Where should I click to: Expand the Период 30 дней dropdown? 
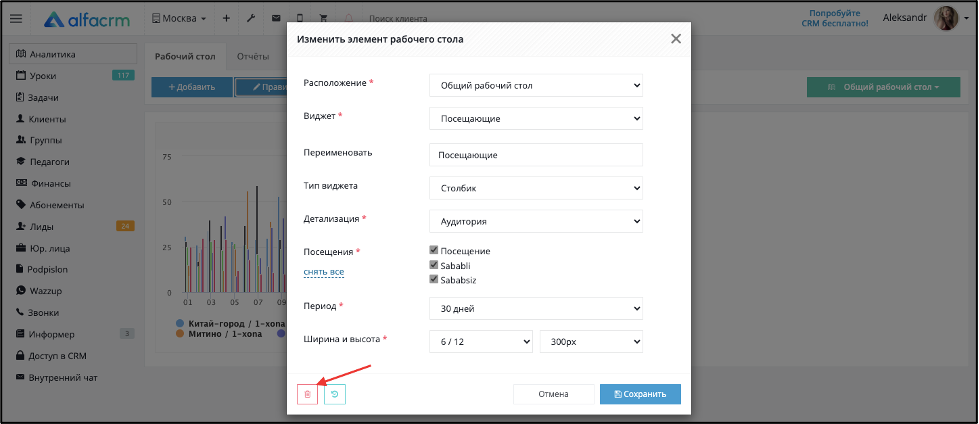pos(536,308)
